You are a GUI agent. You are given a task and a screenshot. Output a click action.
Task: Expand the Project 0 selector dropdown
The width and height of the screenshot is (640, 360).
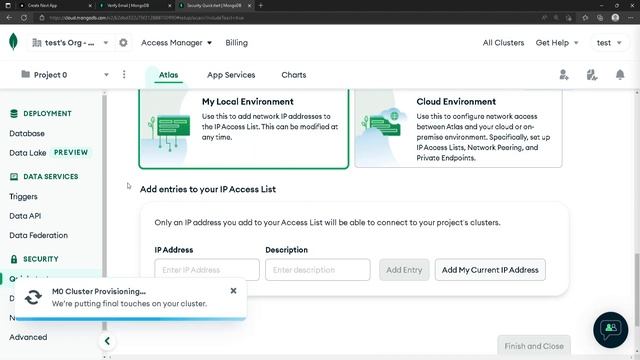106,75
